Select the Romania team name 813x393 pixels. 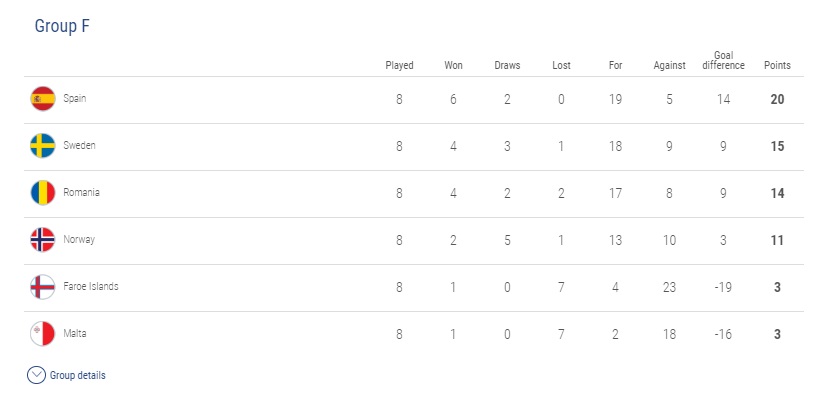pos(81,192)
